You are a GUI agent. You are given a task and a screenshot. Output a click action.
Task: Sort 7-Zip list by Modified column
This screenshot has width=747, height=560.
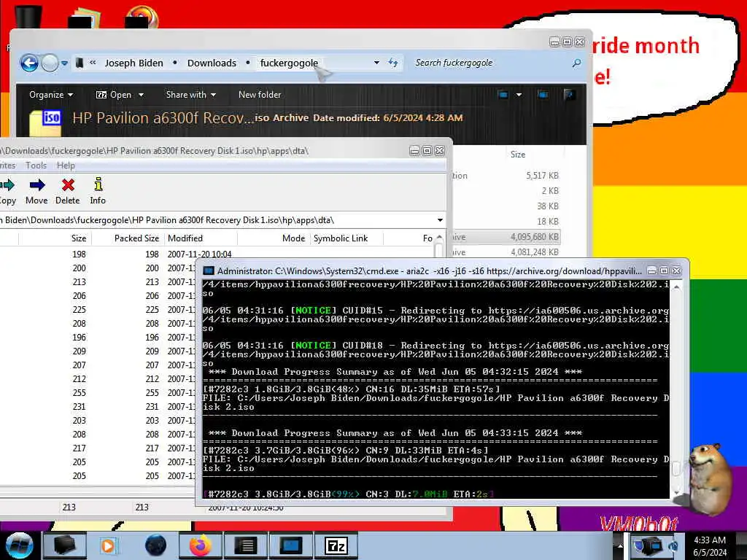[185, 238]
